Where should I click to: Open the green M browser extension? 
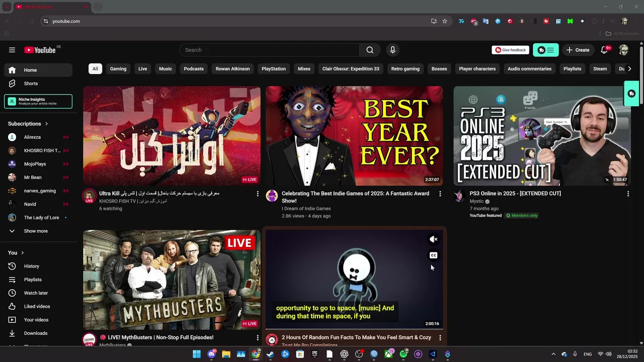pyautogui.click(x=570, y=21)
